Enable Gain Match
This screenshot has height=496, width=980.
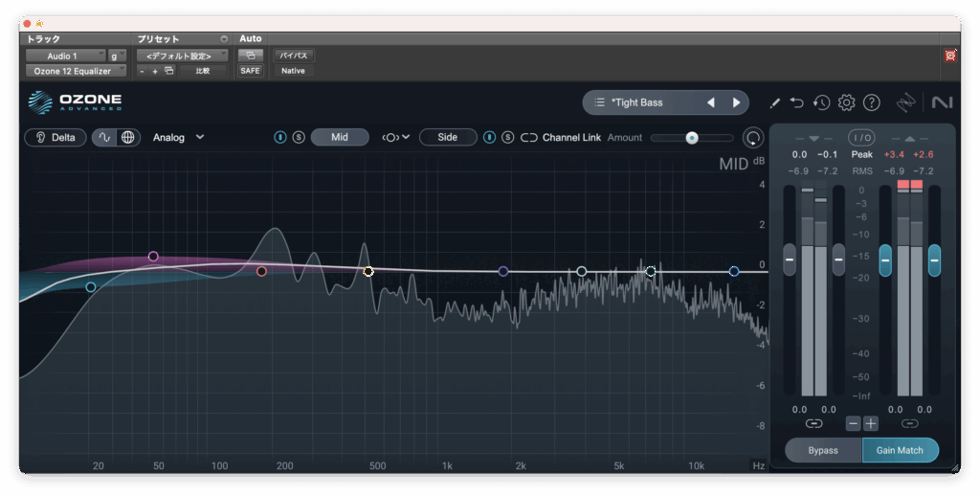[900, 450]
